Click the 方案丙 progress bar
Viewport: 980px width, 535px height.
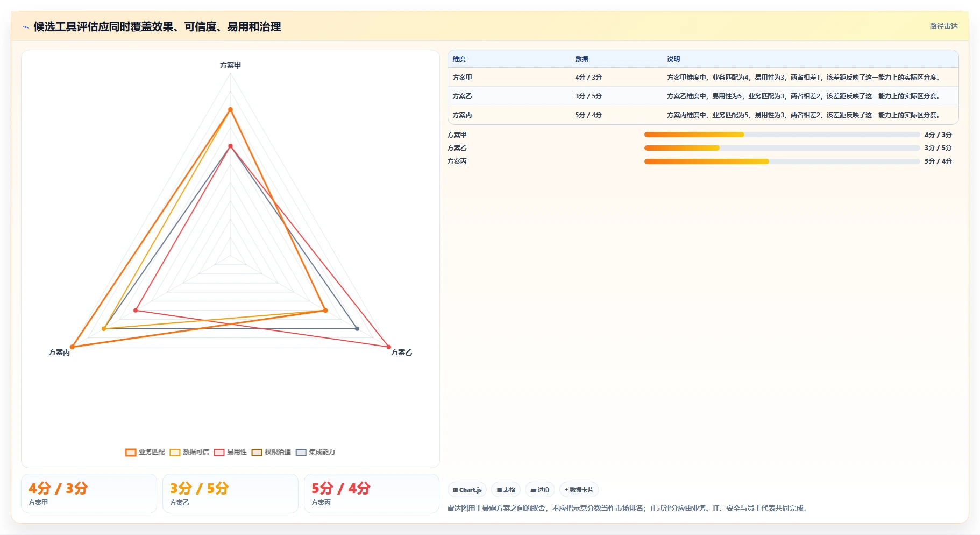[x=782, y=161]
